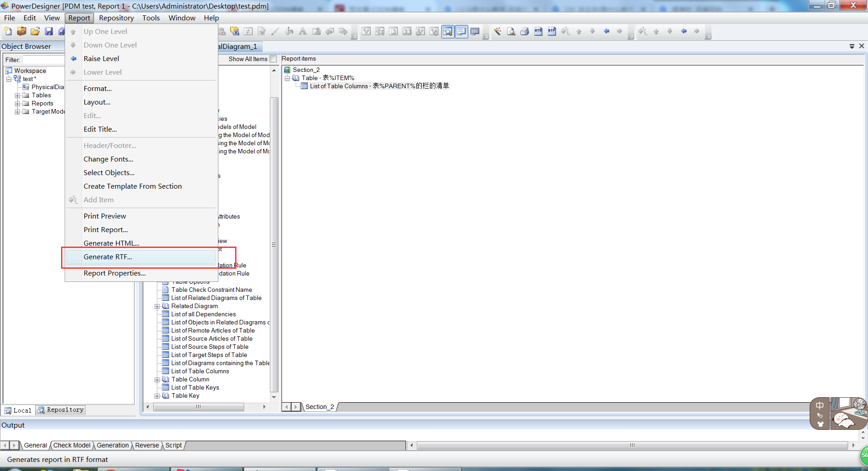Screen dimensions: 868x471
Task: Collapse the test model node
Action: [9, 79]
